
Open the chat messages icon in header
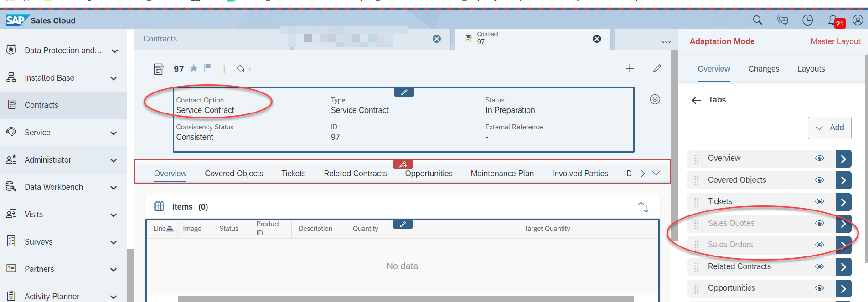[783, 20]
